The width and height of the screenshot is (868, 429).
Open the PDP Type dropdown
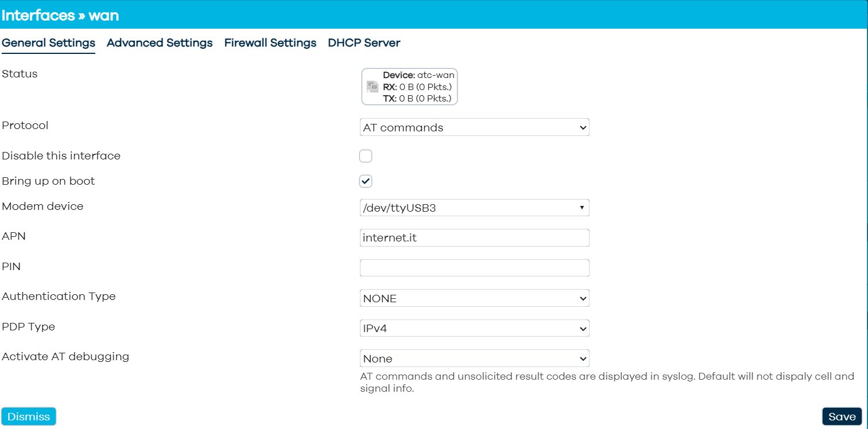[474, 329]
